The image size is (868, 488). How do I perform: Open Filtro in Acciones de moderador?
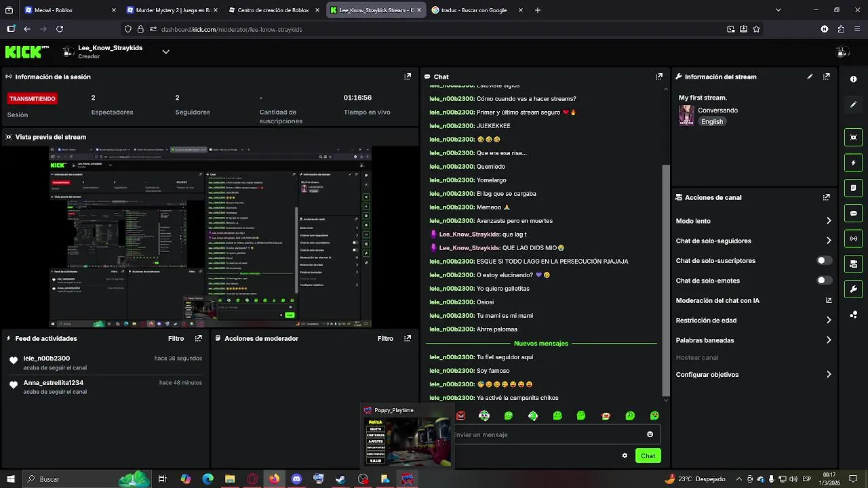click(x=385, y=338)
